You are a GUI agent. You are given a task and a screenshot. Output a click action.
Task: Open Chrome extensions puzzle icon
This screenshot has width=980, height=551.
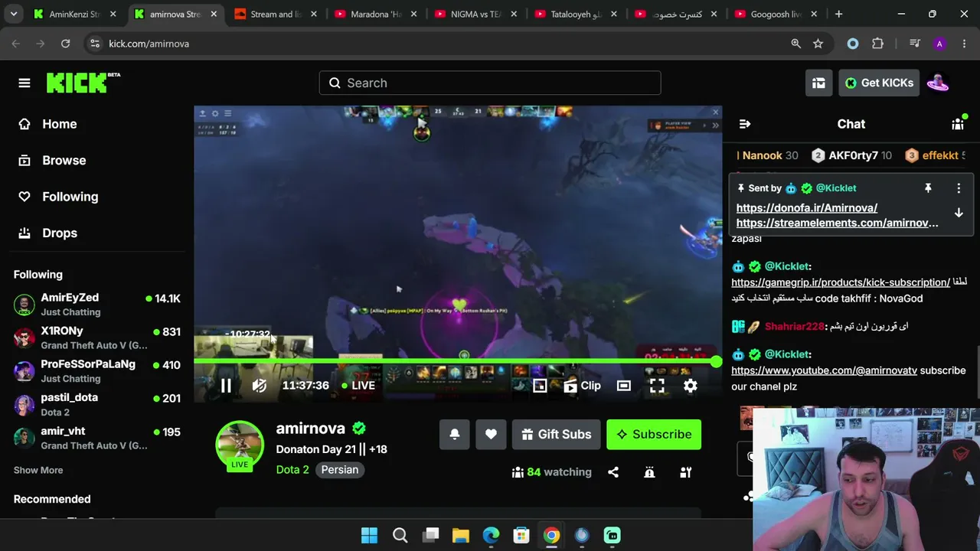(877, 44)
